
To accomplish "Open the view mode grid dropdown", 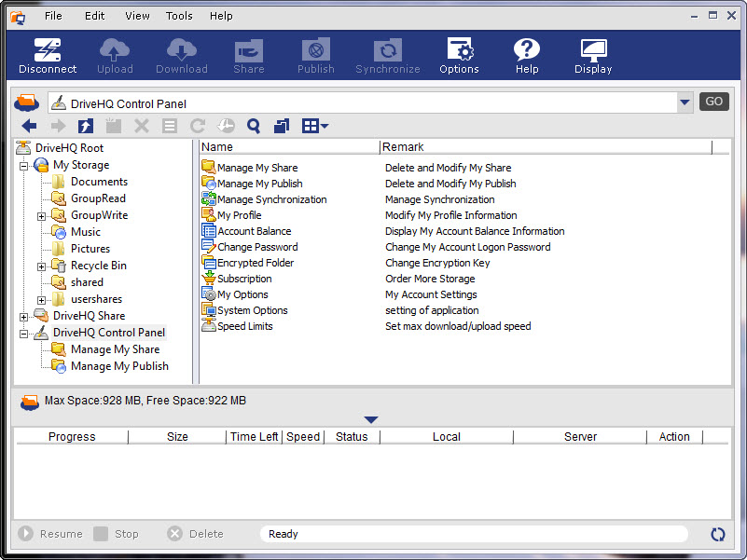I will tap(315, 126).
